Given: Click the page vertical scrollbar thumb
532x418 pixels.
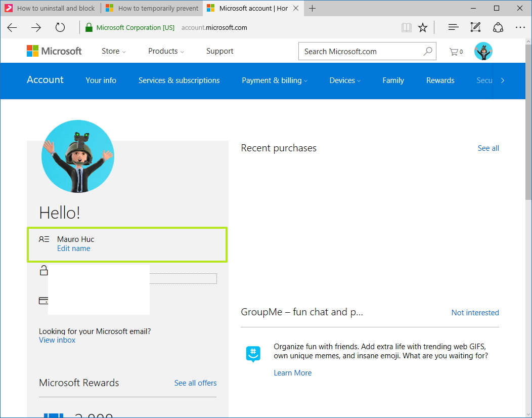Looking at the screenshot, I should click(x=528, y=122).
